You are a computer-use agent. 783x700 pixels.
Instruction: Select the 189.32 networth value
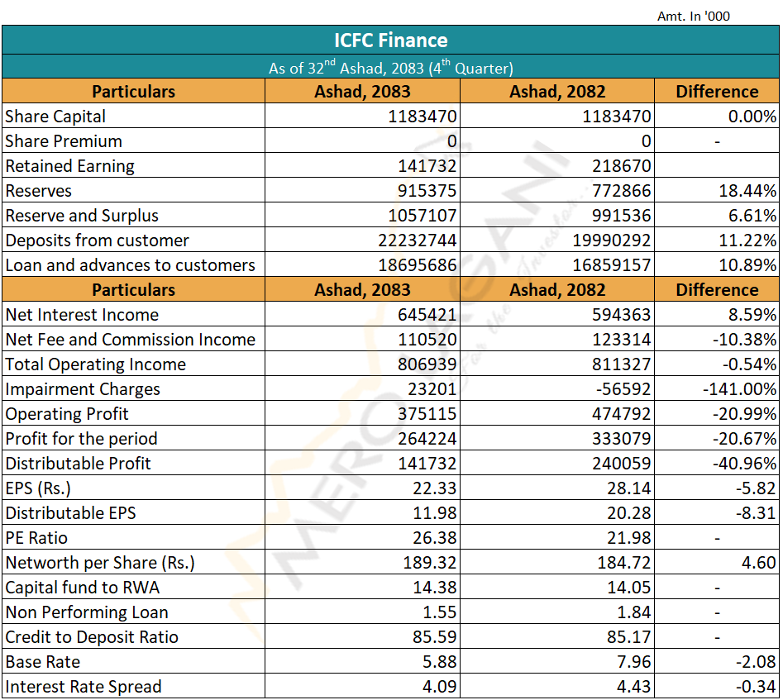[429, 563]
